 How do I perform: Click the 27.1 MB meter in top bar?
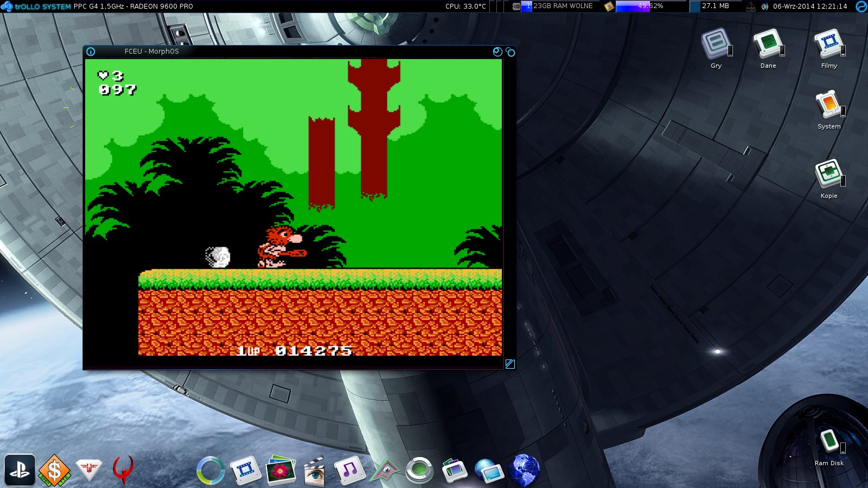(x=715, y=6)
